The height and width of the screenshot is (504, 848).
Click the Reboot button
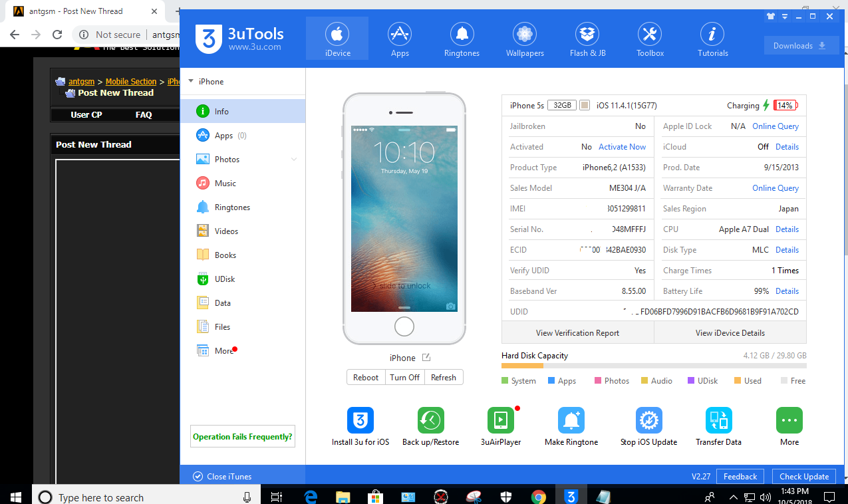click(x=366, y=377)
